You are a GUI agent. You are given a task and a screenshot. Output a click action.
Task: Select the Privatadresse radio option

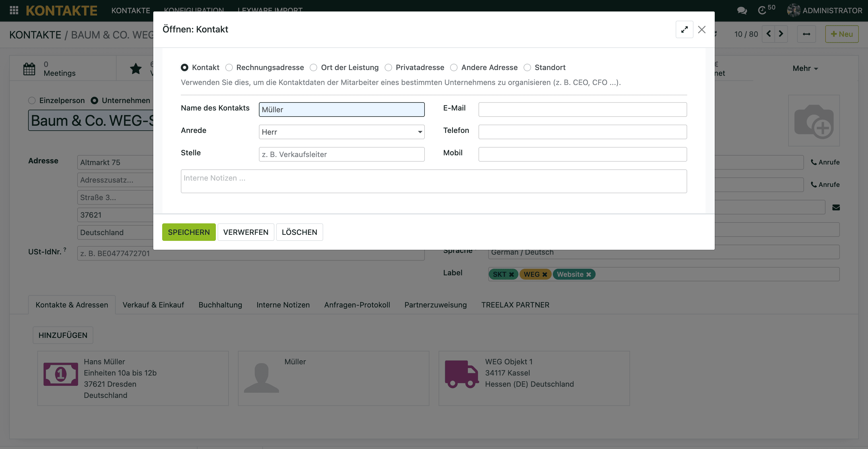[389, 67]
